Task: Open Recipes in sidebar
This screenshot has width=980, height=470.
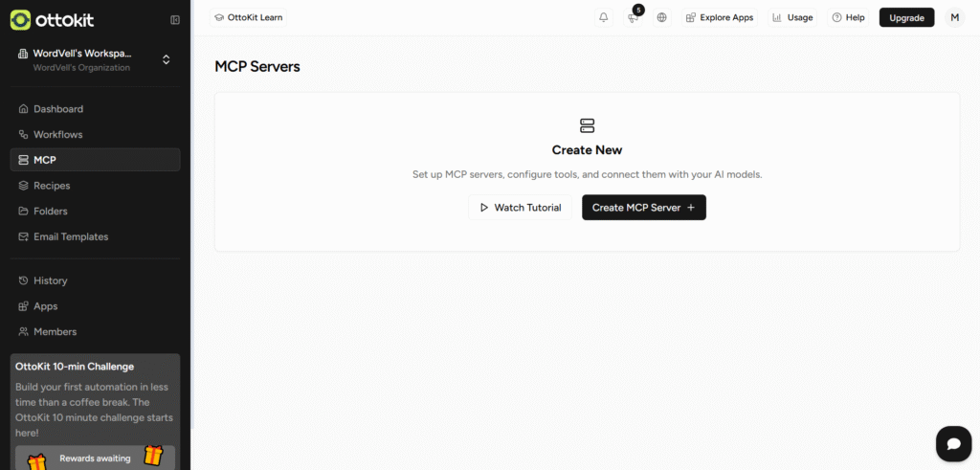Action: coord(95,186)
